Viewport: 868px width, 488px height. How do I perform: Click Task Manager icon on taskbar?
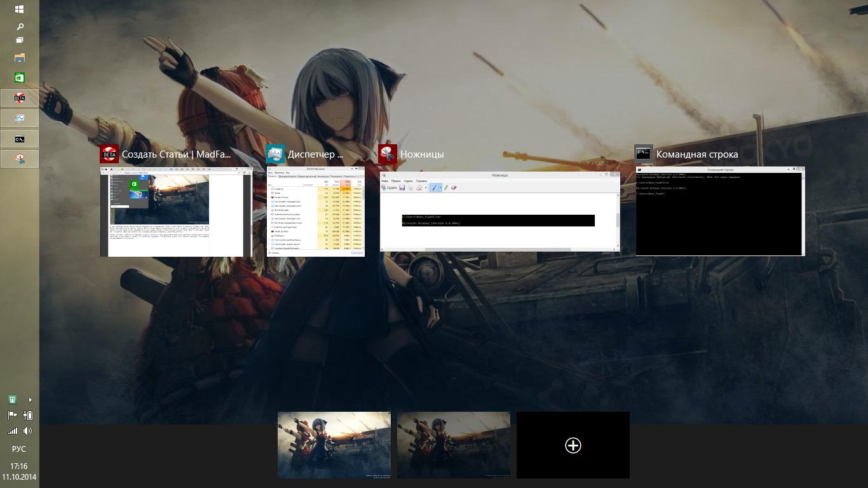coord(20,118)
